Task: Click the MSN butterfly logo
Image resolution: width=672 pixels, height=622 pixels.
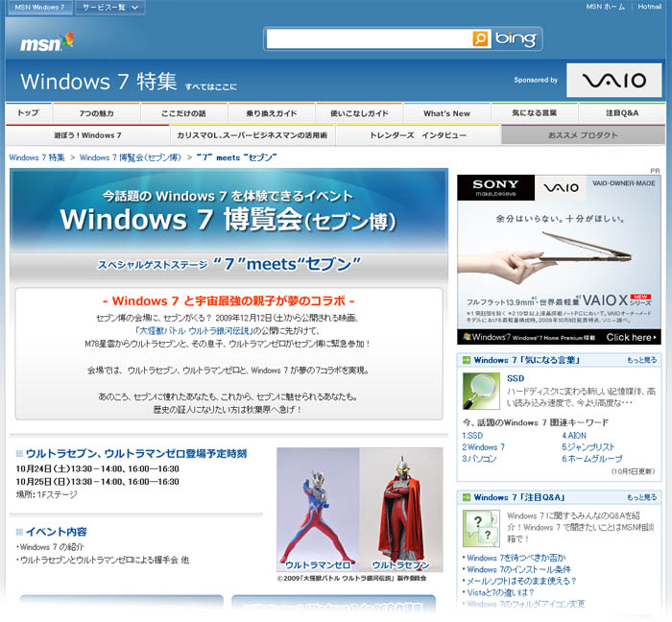Action: (x=47, y=42)
